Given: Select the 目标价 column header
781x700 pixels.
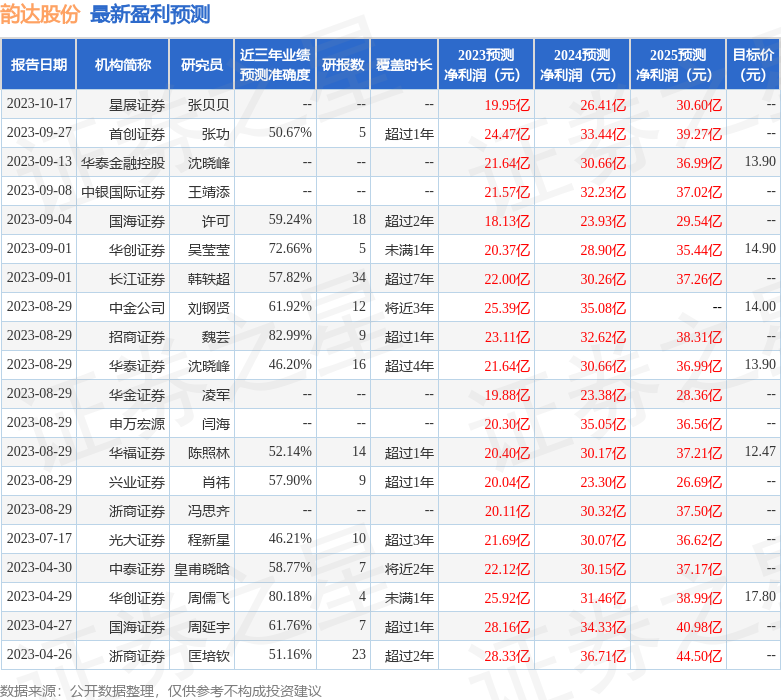Looking at the screenshot, I should pos(753,64).
